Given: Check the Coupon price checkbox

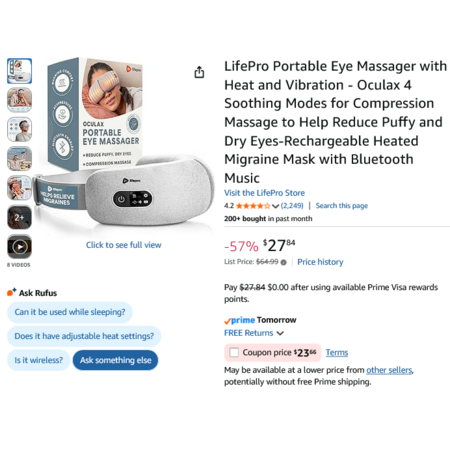Looking at the screenshot, I should click(x=234, y=352).
